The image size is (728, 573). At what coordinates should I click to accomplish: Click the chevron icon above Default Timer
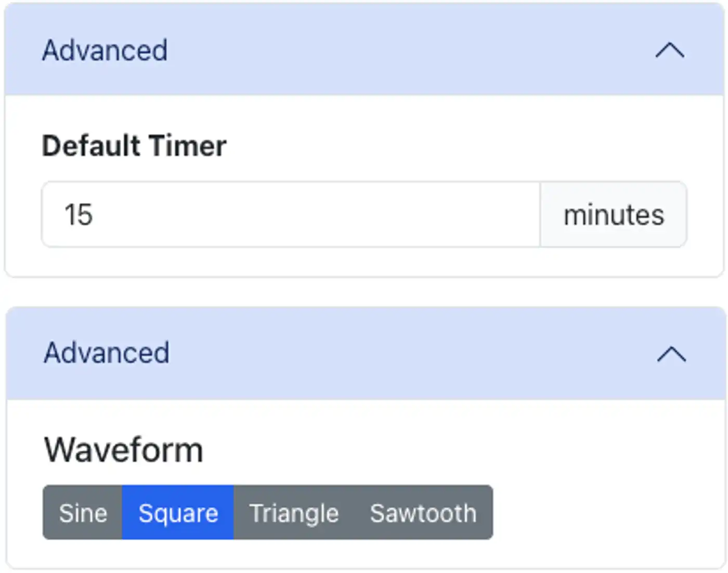[x=669, y=50]
